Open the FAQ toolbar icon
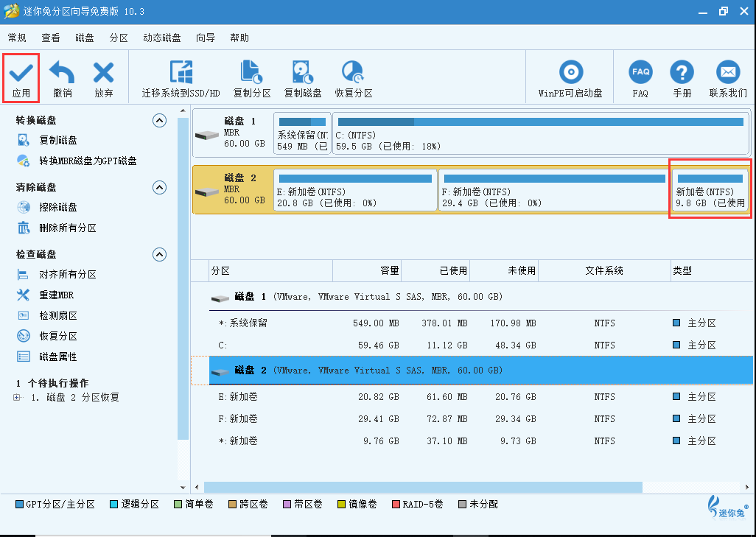This screenshot has width=756, height=537. (640, 72)
